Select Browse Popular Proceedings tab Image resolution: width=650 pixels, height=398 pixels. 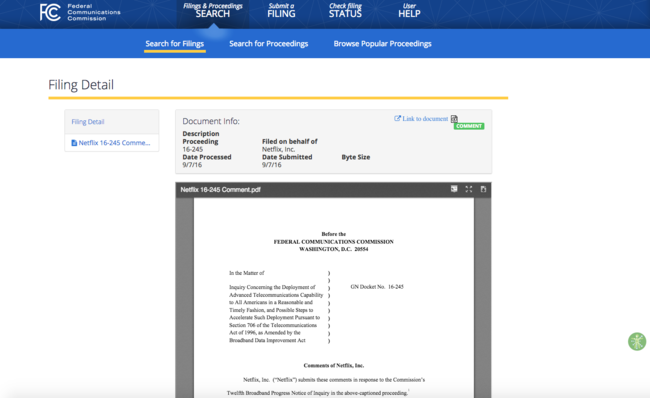(x=382, y=44)
